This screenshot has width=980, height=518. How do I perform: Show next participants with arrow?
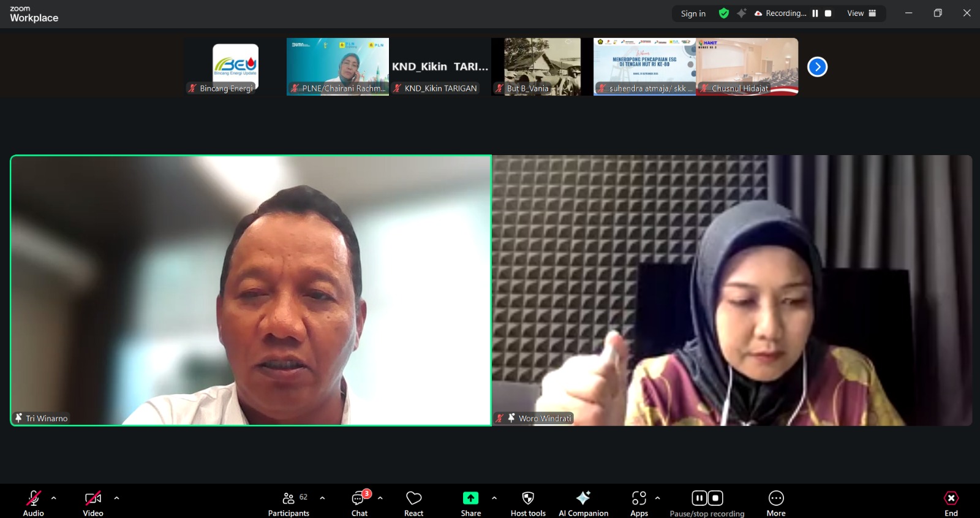coord(817,67)
